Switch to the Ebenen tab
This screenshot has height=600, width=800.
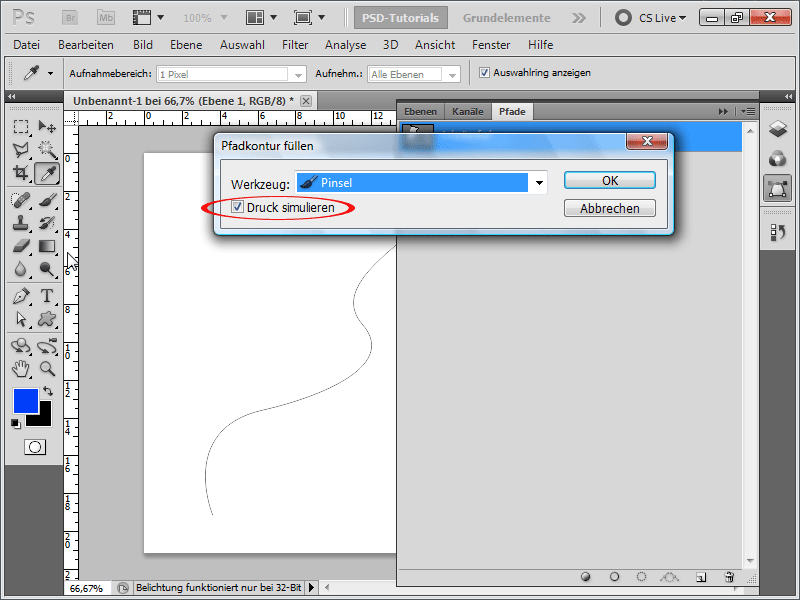coord(420,111)
